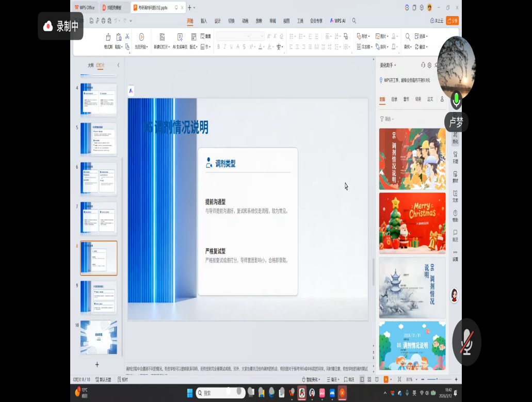Click the settings gear in 美化助手 panel

point(429,66)
